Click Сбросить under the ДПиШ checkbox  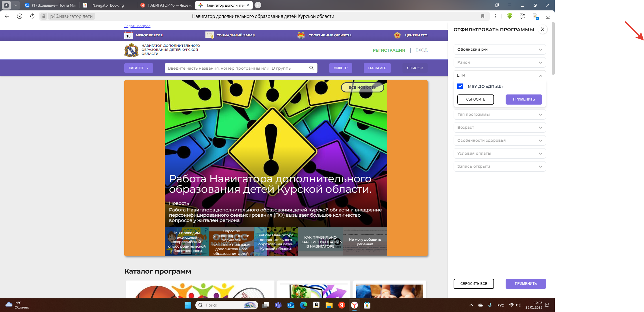click(x=476, y=99)
